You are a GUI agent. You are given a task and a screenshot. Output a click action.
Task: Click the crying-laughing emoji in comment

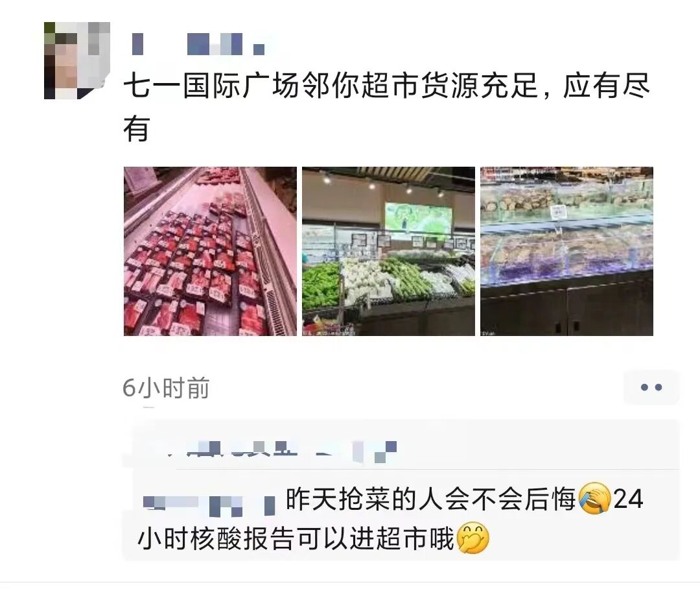pyautogui.click(x=594, y=498)
